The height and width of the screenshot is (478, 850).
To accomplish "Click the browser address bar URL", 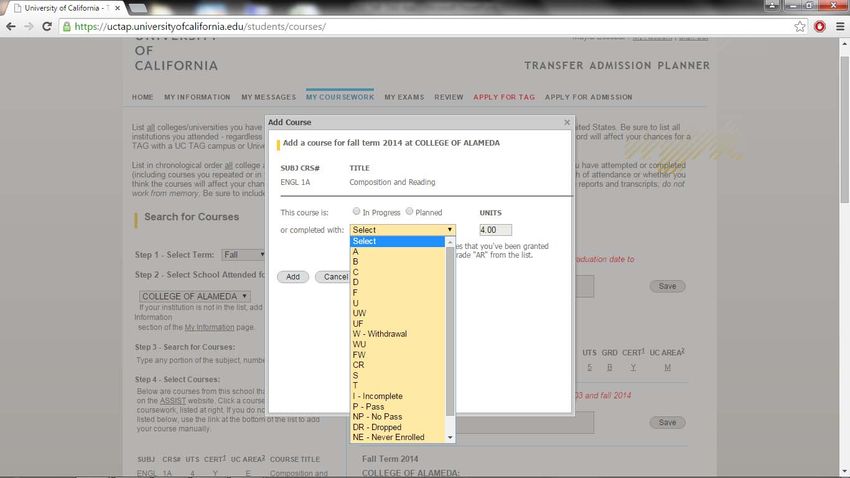I will tap(201, 27).
